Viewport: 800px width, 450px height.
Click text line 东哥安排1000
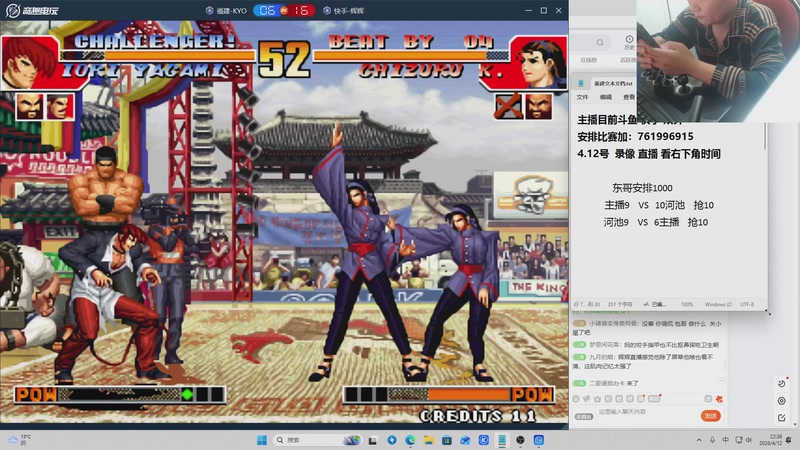[642, 188]
